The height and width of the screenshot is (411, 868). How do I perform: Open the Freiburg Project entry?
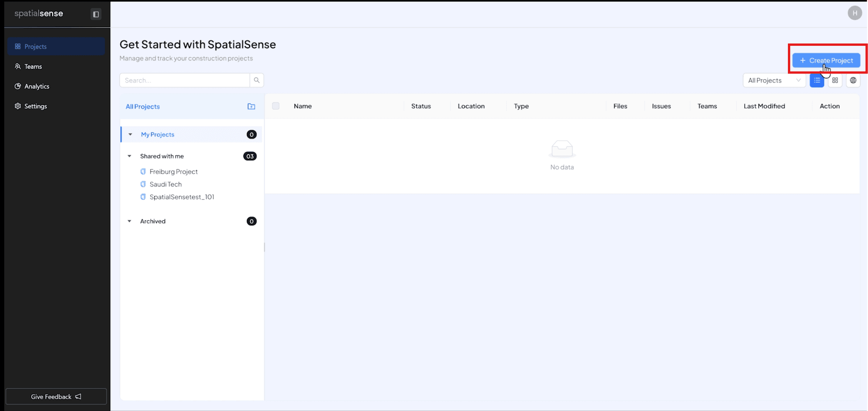coord(173,172)
